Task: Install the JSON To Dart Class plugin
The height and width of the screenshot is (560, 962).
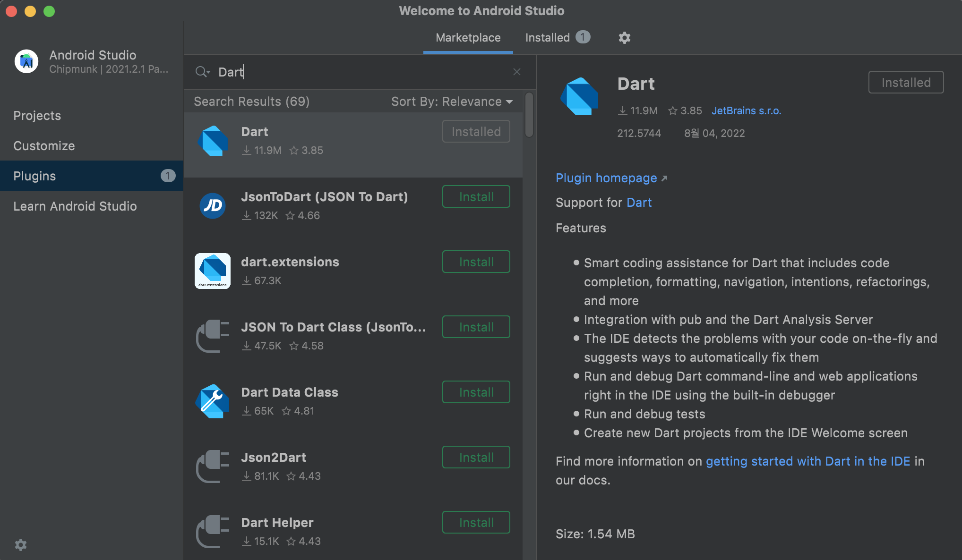Action: (x=476, y=327)
